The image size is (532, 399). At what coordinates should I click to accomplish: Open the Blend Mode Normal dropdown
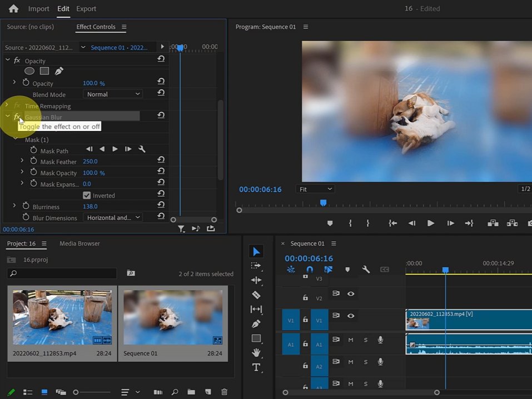[113, 94]
